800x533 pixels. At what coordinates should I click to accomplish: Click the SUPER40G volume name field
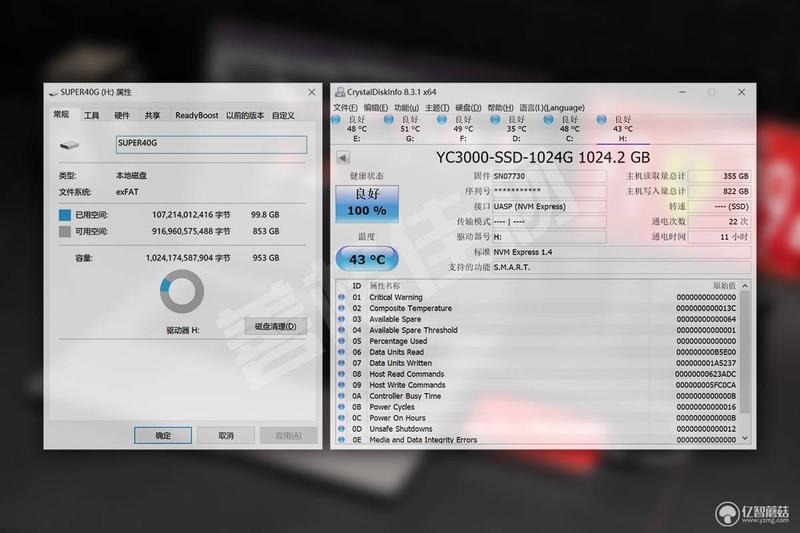[x=211, y=144]
